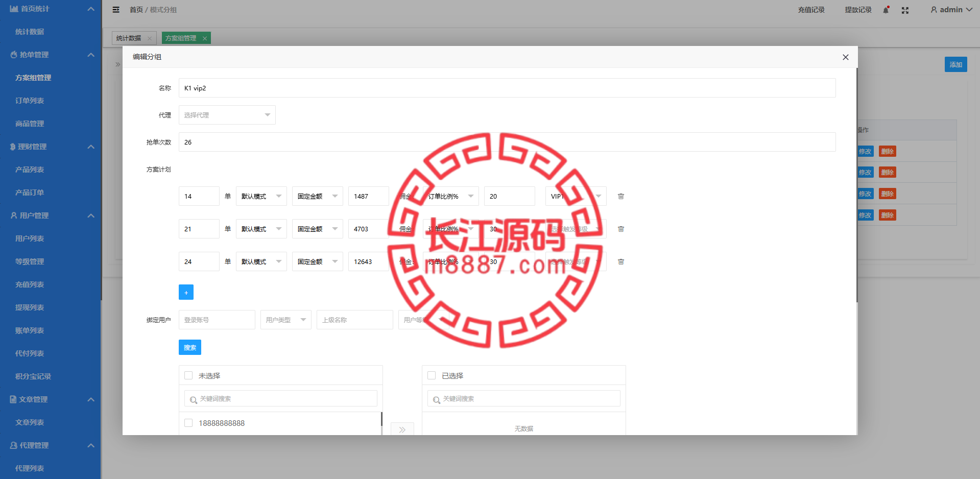The width and height of the screenshot is (980, 479).
Task: Click the sidebar collapse hamburger icon
Action: [x=116, y=10]
